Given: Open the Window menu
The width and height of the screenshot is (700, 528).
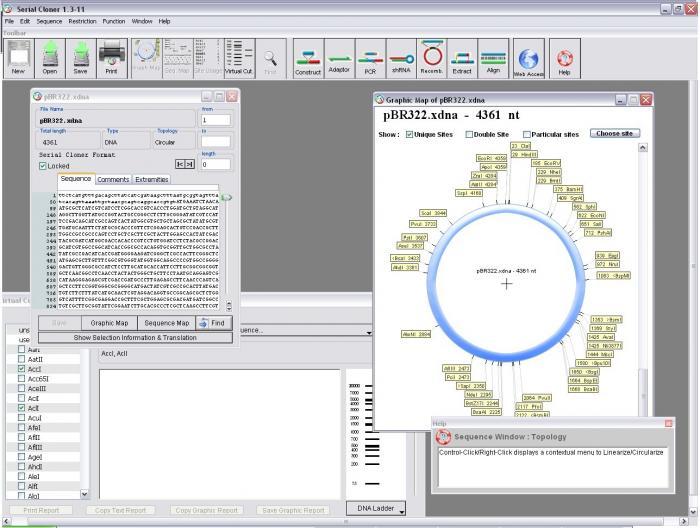Looking at the screenshot, I should pyautogui.click(x=142, y=21).
